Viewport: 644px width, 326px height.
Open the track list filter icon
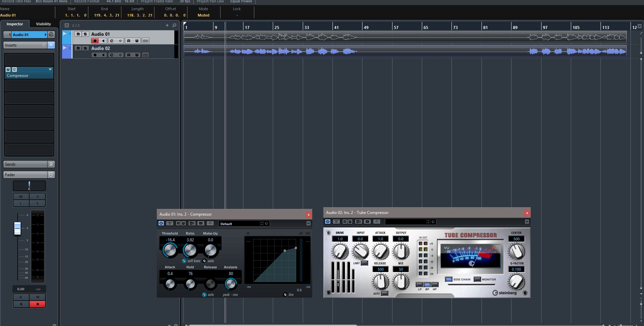(x=67, y=25)
